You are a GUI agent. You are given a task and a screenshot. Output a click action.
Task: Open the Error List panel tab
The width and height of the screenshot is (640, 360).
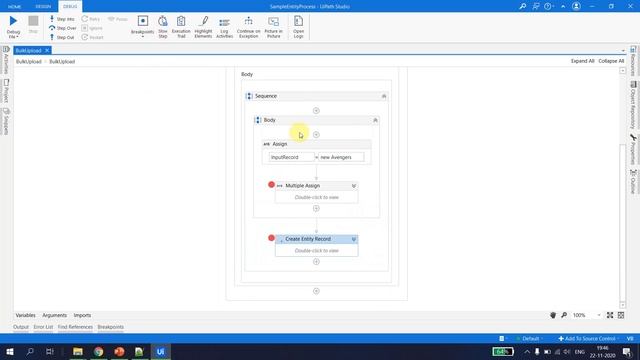click(43, 327)
